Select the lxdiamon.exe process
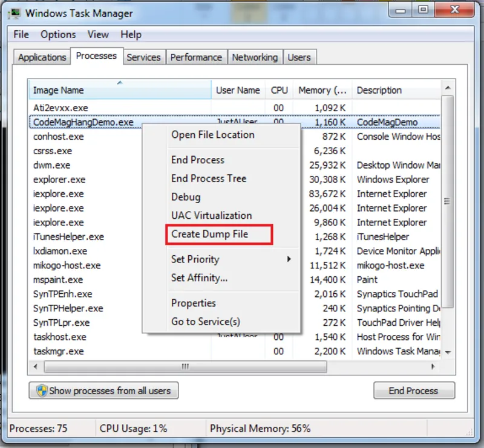This screenshot has width=484, height=448. pos(60,251)
